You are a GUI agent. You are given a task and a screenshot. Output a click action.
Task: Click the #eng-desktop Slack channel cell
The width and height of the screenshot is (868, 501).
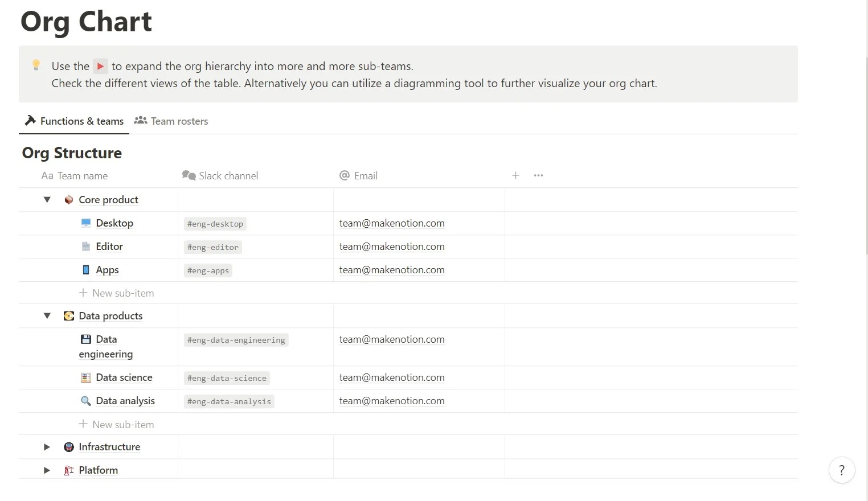click(x=215, y=224)
